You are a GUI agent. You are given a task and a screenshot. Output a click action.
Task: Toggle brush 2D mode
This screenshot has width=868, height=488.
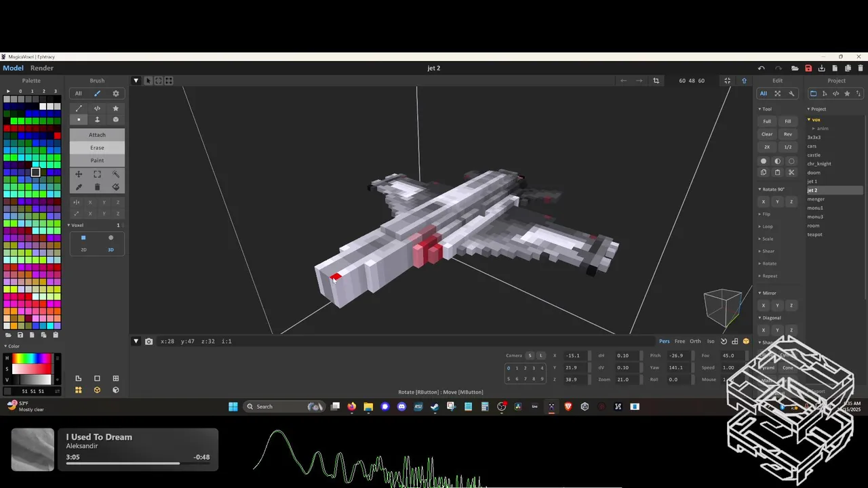pyautogui.click(x=83, y=250)
